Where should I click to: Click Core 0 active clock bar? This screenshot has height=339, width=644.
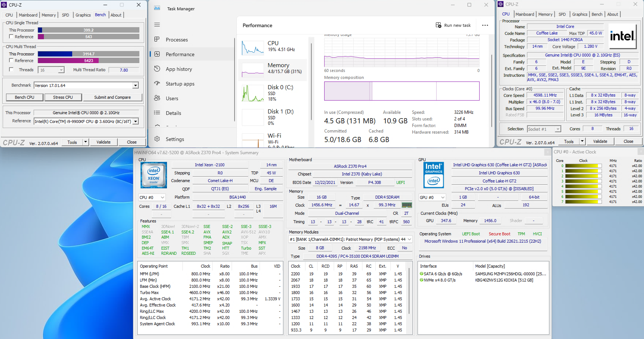coord(583,166)
